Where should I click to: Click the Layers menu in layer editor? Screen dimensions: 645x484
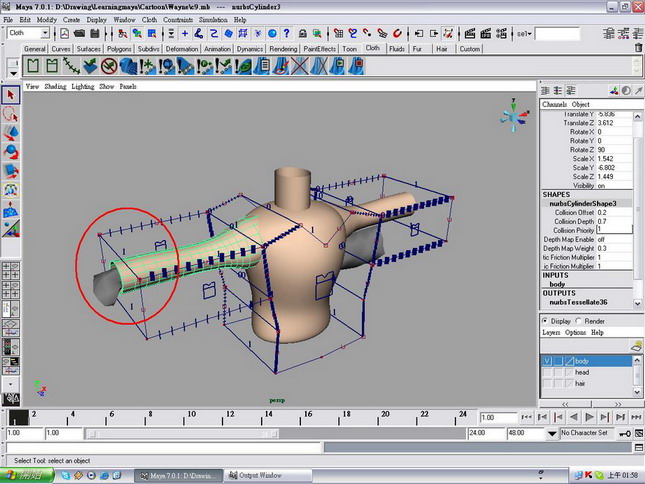click(551, 332)
